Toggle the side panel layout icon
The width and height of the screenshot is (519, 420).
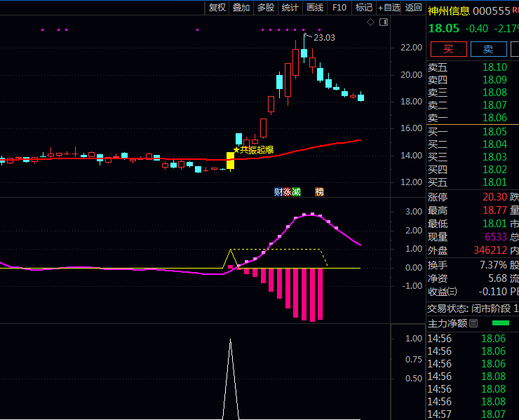point(383,22)
